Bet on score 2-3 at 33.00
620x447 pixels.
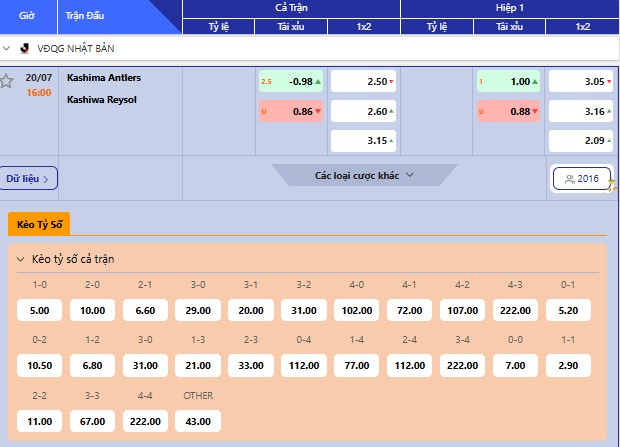[251, 366]
